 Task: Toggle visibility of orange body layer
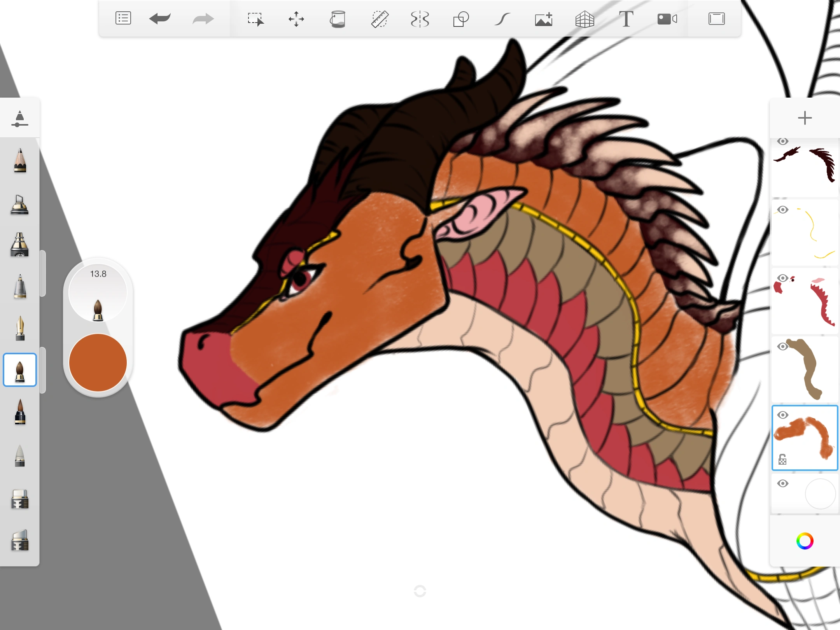[783, 415]
